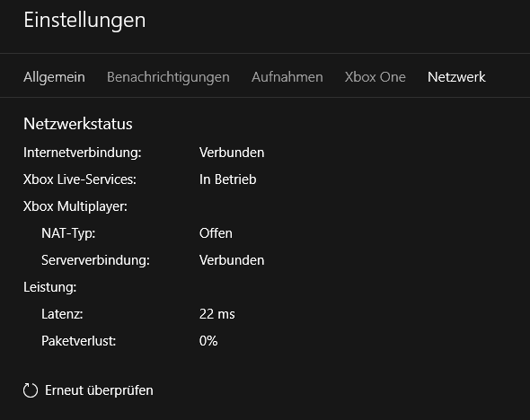The height and width of the screenshot is (420, 530).
Task: Select the Aufnahmen tab
Action: [287, 77]
